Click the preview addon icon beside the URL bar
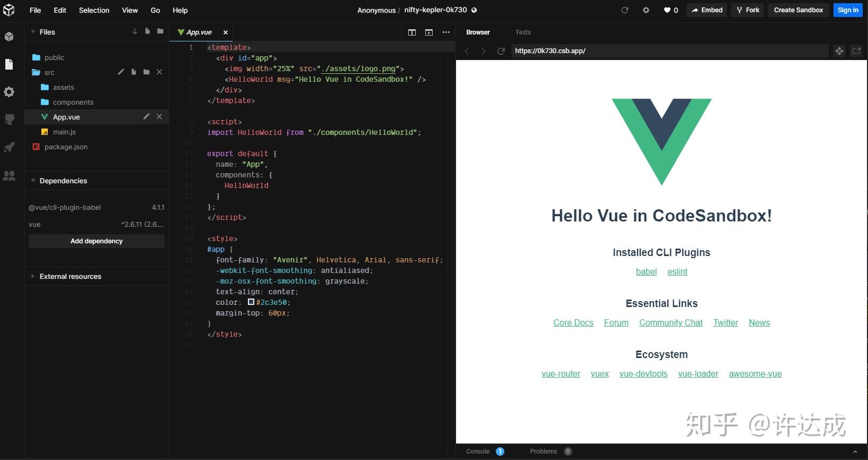This screenshot has height=460, width=868. tap(839, 51)
